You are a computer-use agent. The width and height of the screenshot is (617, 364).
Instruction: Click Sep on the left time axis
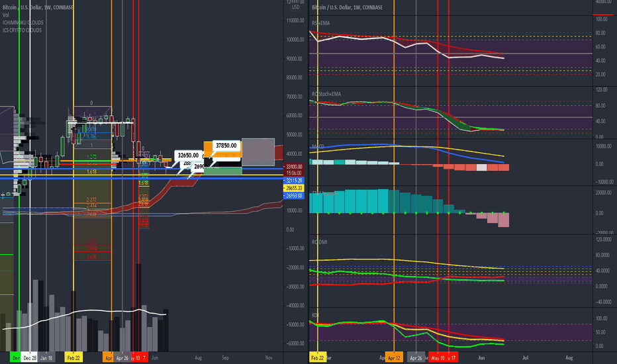(x=225, y=357)
